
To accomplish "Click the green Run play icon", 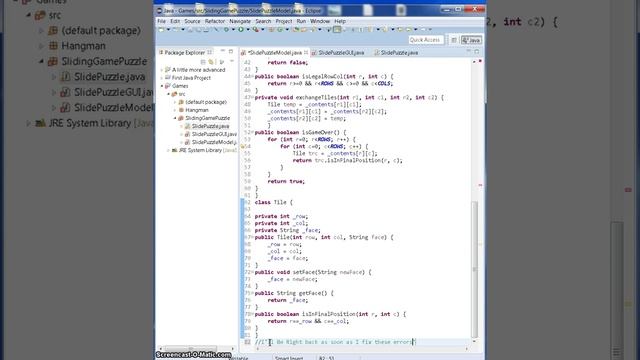I will (241, 29).
